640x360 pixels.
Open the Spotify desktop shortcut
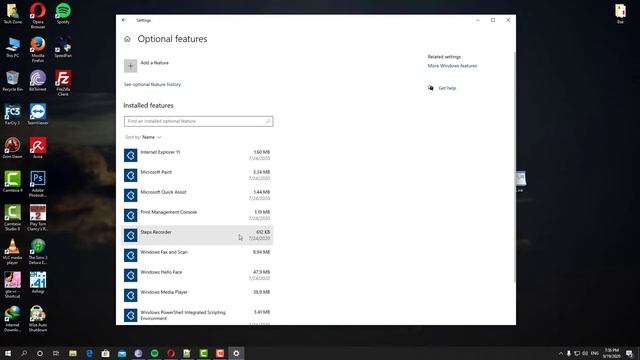click(x=63, y=13)
